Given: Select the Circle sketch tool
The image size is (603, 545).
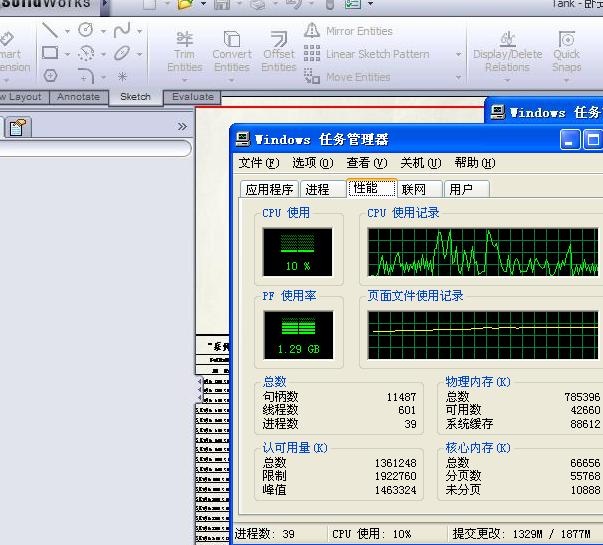Looking at the screenshot, I should pos(85,30).
